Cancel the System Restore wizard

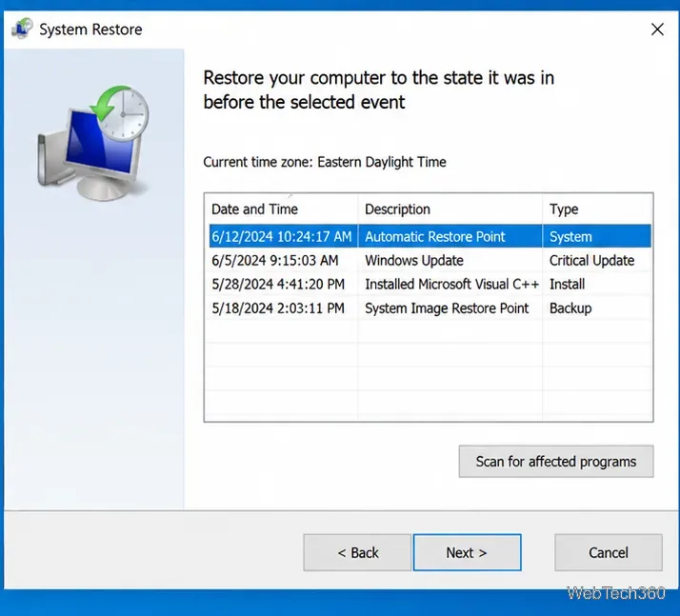pyautogui.click(x=608, y=552)
